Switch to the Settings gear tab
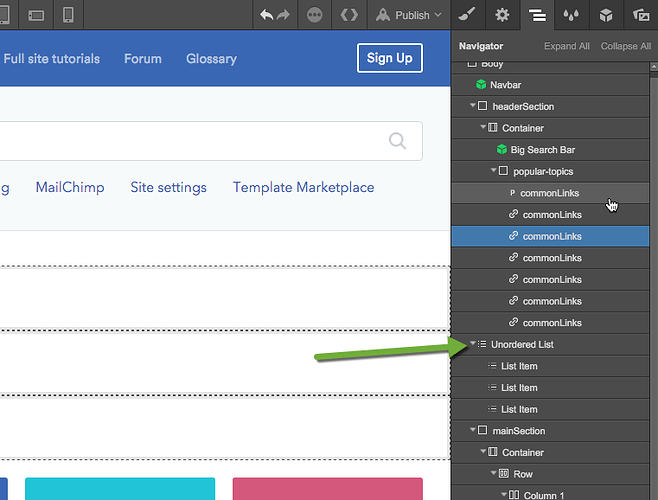The image size is (658, 500). (x=502, y=15)
